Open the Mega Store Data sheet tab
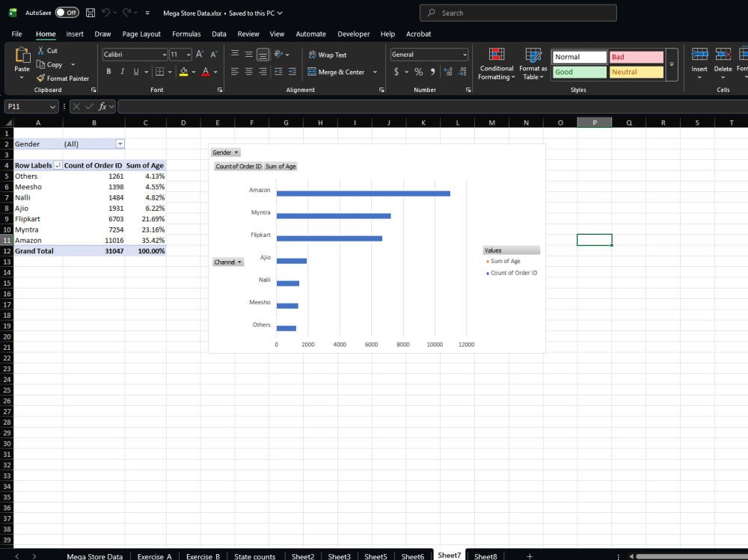748x560 pixels. click(94, 556)
